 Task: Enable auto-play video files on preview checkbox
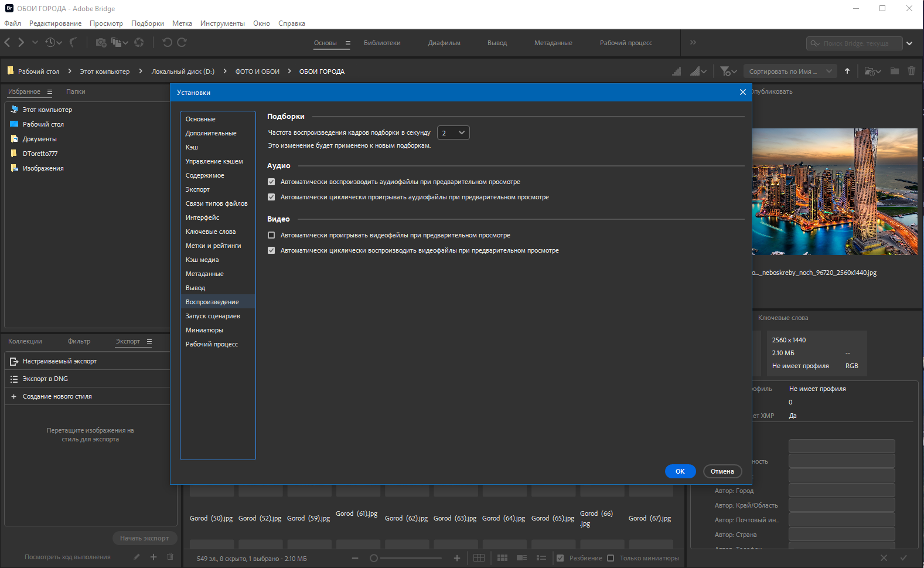pos(271,235)
